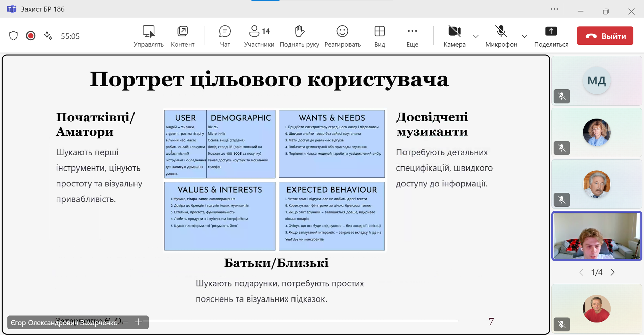Leave the meeting with Выйти

605,36
